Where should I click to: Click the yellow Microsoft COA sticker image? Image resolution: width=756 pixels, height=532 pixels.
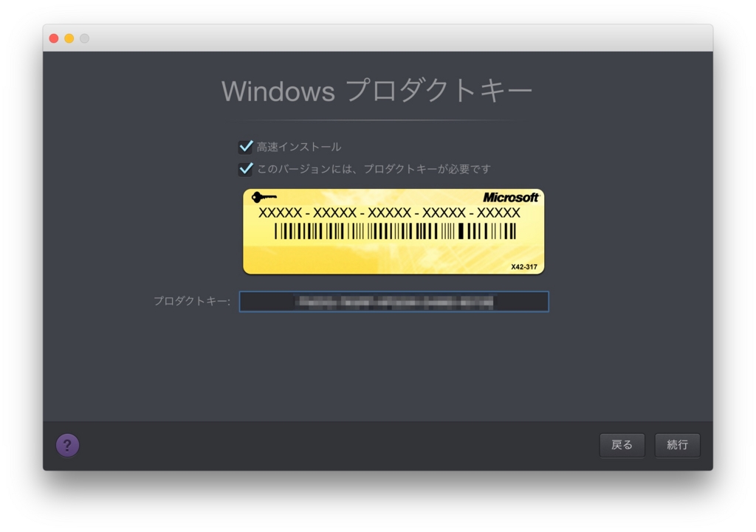pyautogui.click(x=394, y=231)
